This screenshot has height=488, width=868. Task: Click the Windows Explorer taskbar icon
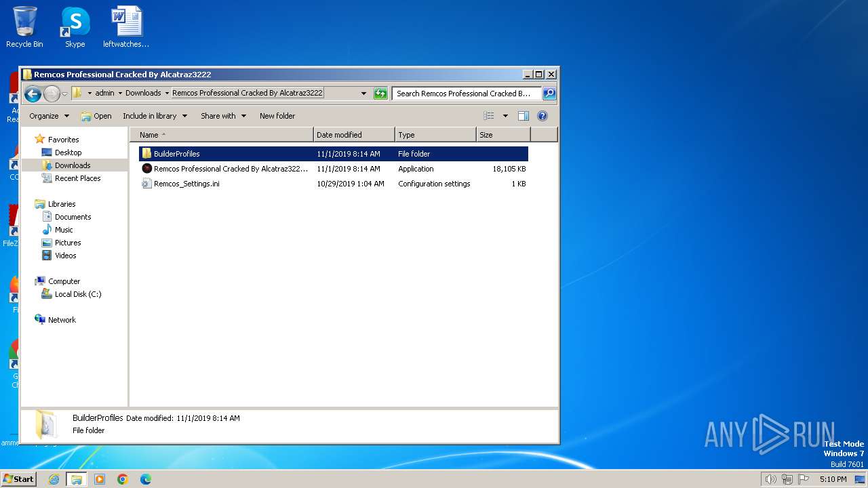click(77, 479)
